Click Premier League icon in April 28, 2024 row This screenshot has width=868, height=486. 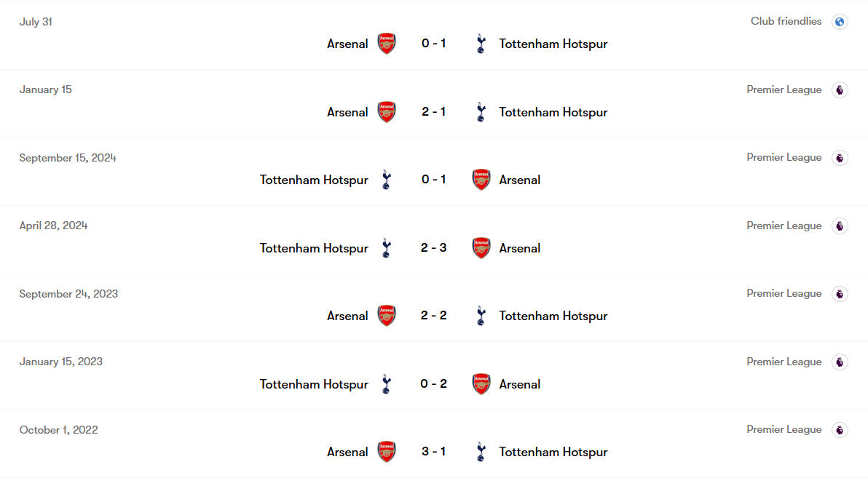(x=840, y=226)
